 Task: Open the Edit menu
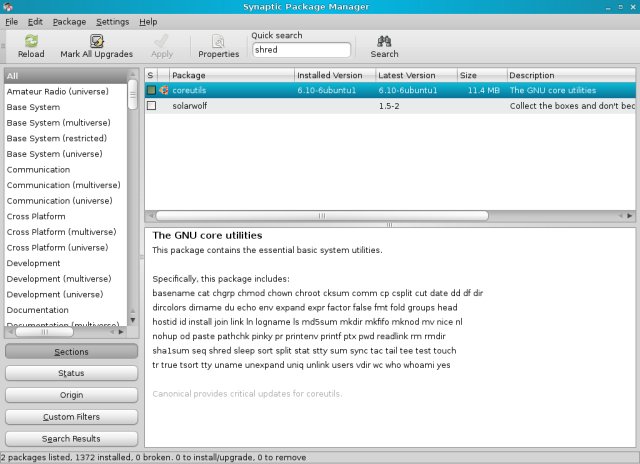35,22
